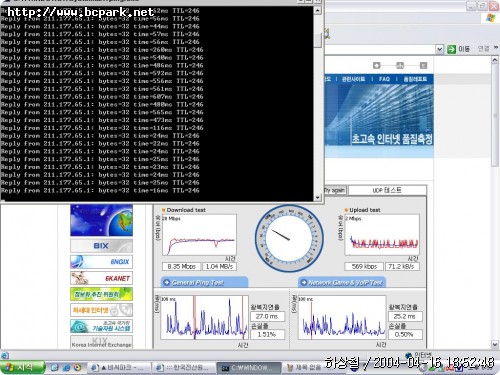500x375 pixels.
Task: Click the sitemap icon above the blue nav bar
Action: click(400, 66)
